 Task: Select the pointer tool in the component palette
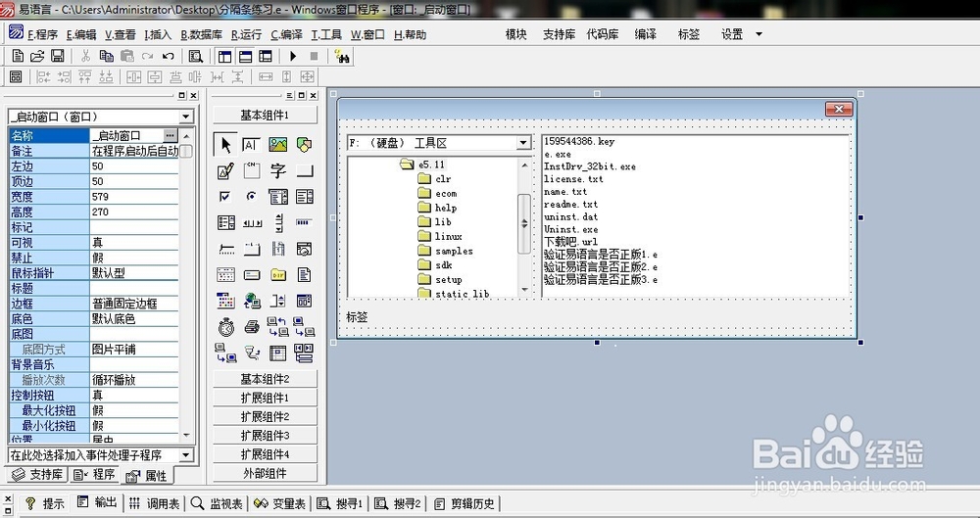point(225,145)
